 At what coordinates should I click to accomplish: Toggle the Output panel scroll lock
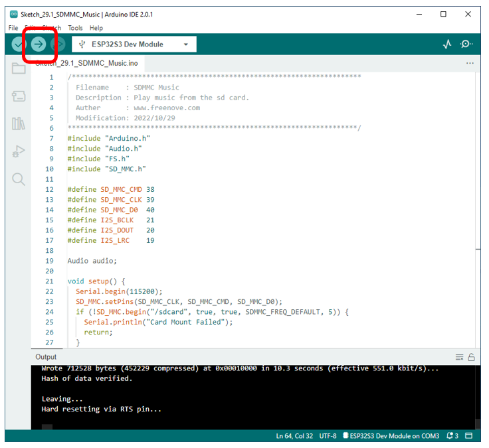point(471,357)
